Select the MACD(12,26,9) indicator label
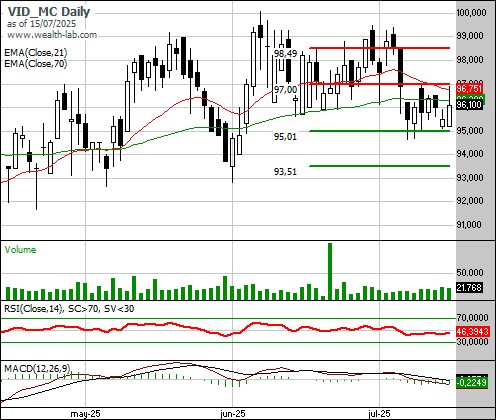 coord(37,368)
